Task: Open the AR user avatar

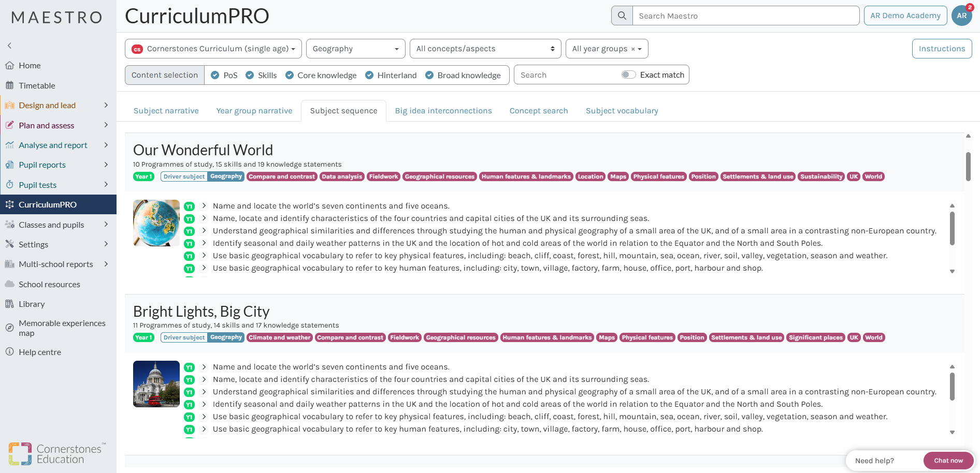Action: 962,16
